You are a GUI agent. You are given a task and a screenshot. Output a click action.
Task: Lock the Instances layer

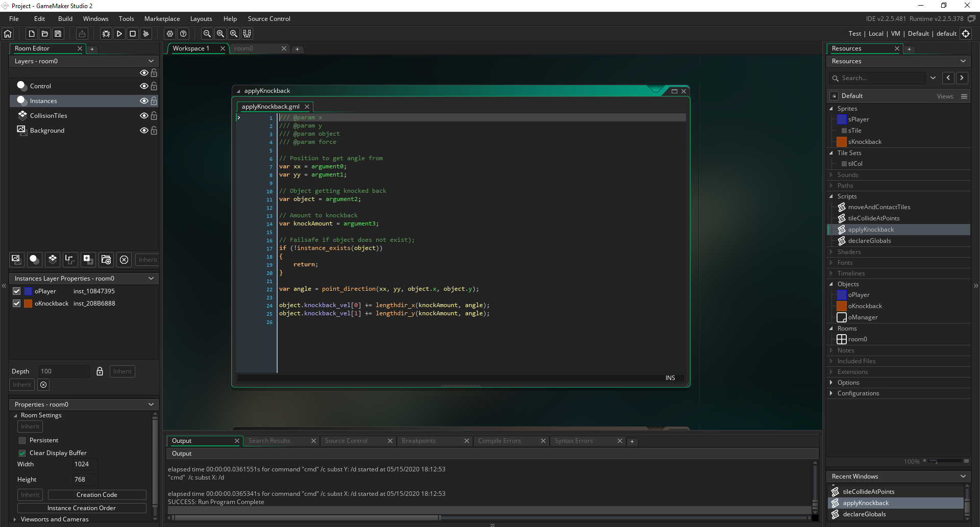click(154, 101)
